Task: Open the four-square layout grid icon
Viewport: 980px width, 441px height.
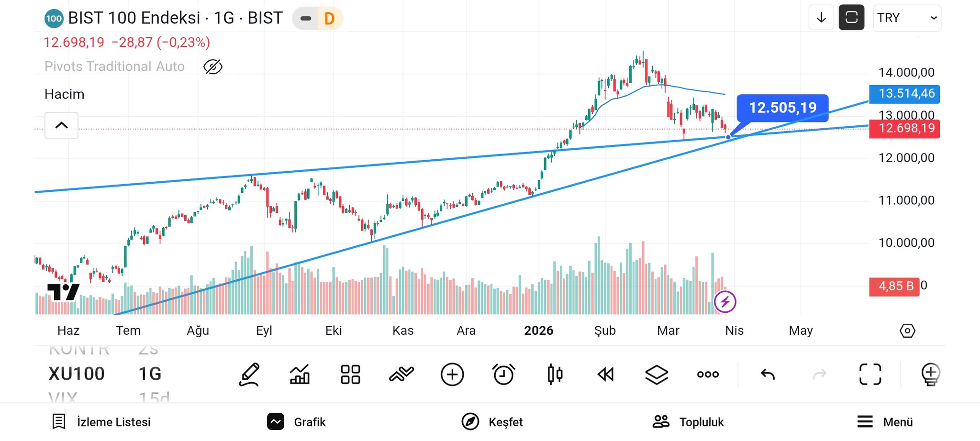Action: (350, 374)
